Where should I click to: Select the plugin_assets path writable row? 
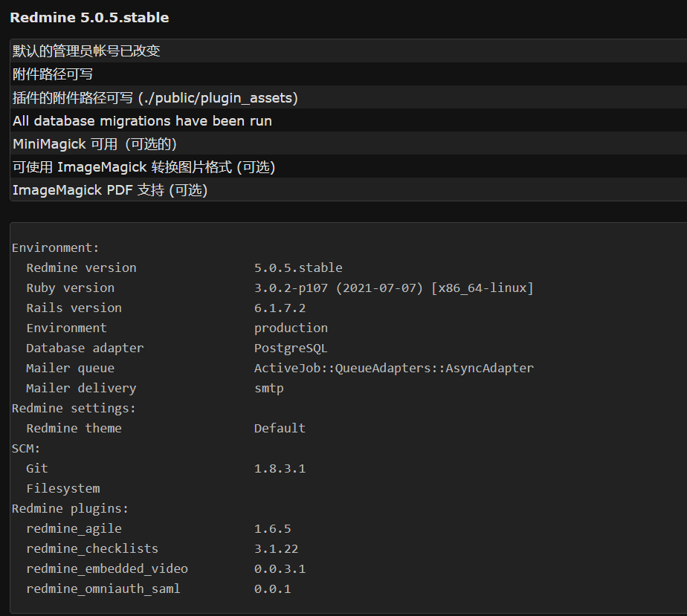click(x=349, y=97)
